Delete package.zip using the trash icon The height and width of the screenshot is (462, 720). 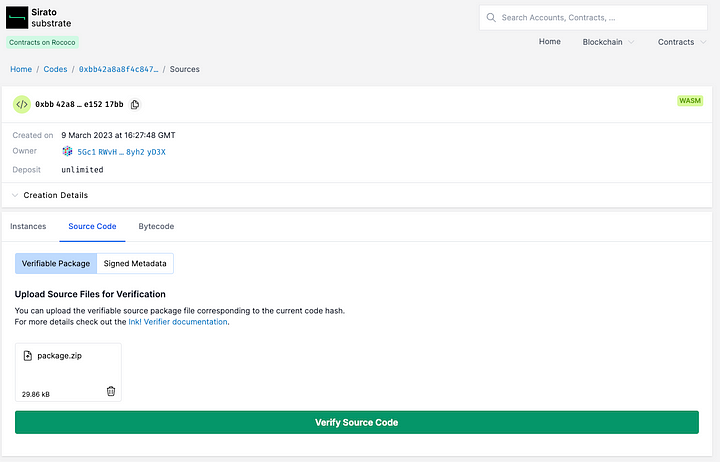[111, 392]
